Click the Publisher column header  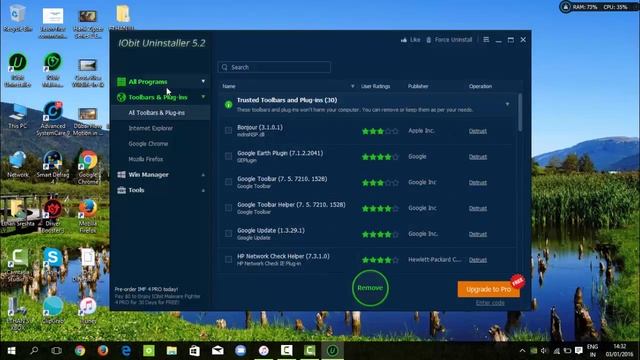coord(418,87)
